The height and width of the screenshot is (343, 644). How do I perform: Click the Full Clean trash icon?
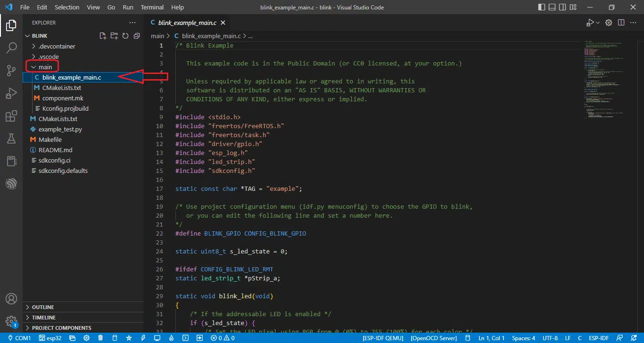pos(100,338)
